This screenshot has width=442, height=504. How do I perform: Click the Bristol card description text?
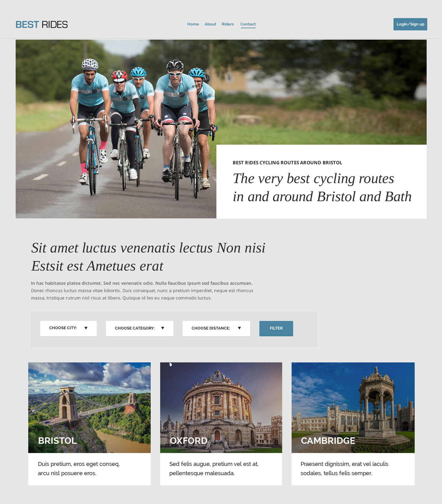[x=79, y=468]
